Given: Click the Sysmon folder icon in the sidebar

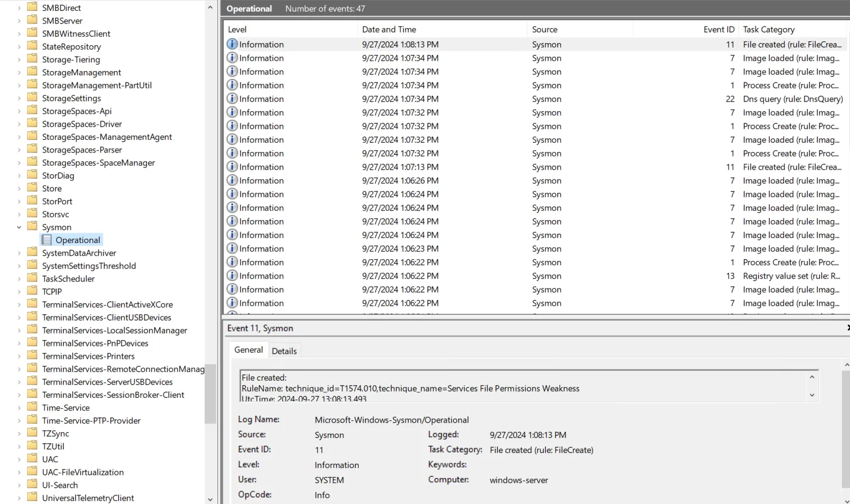Looking at the screenshot, I should [33, 227].
